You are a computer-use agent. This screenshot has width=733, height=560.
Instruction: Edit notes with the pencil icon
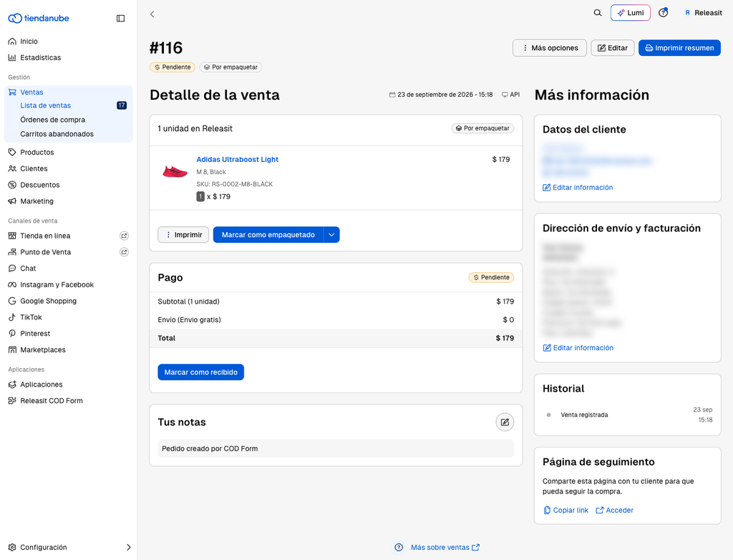[505, 422]
